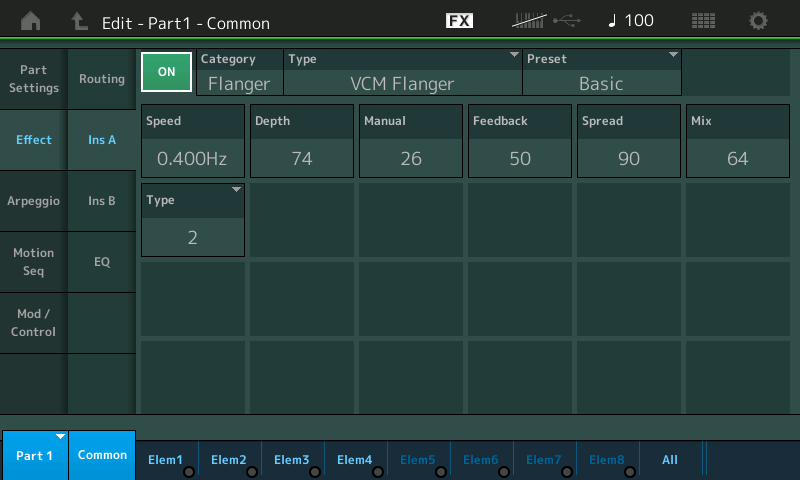This screenshot has height=480, width=800.
Task: Select the Manual parameter value 26
Action: (411, 141)
